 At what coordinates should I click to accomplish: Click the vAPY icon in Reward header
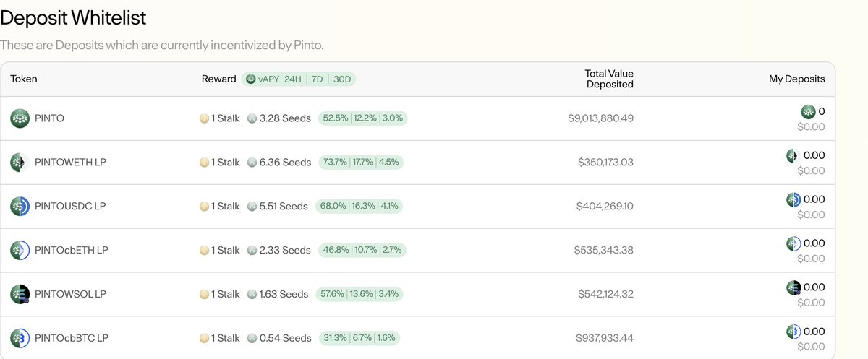point(251,79)
